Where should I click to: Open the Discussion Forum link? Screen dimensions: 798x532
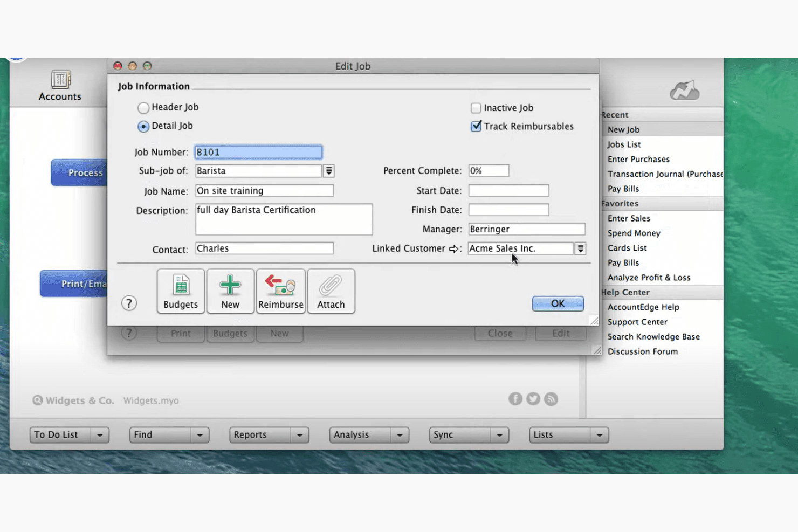pos(643,351)
